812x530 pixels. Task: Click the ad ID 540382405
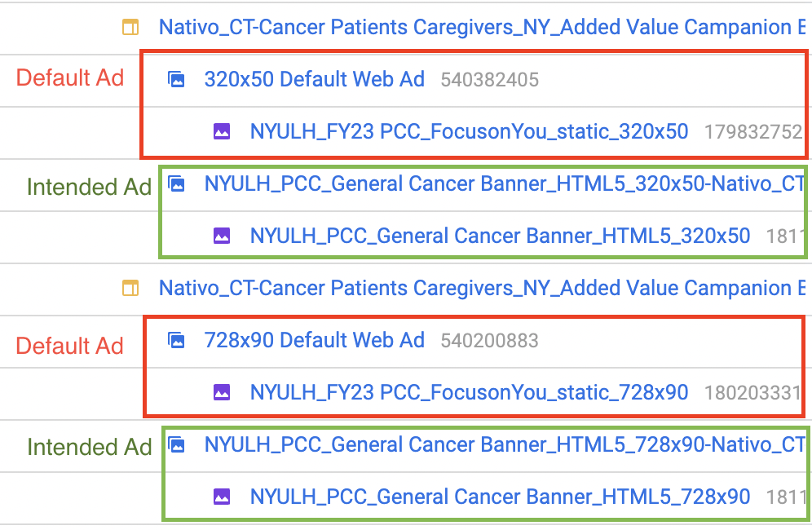pyautogui.click(x=489, y=80)
